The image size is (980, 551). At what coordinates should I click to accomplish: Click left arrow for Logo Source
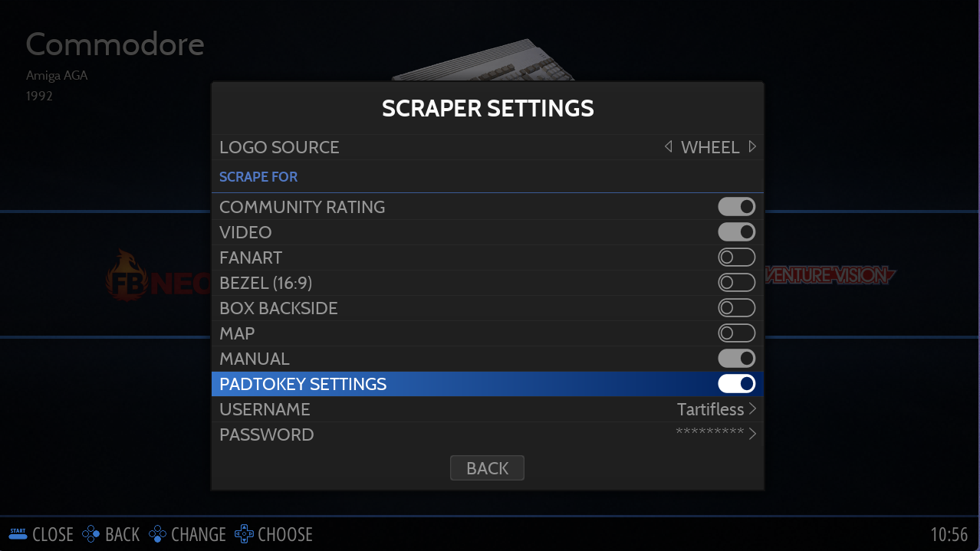[668, 146]
